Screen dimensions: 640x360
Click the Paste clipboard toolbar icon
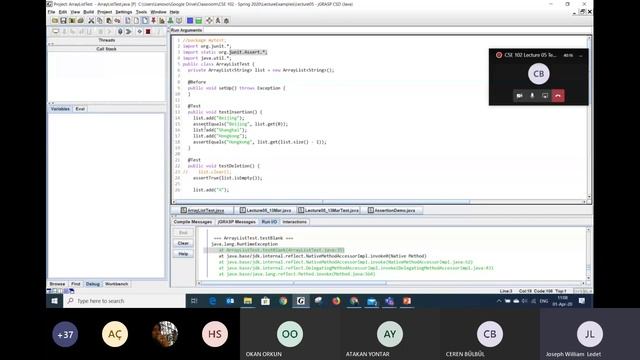coord(109,20)
